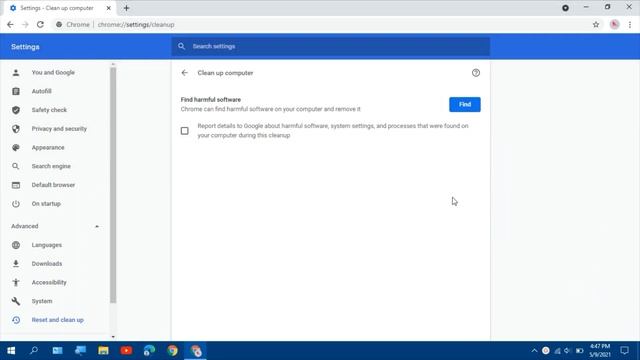Click the address bar URL

136,24
